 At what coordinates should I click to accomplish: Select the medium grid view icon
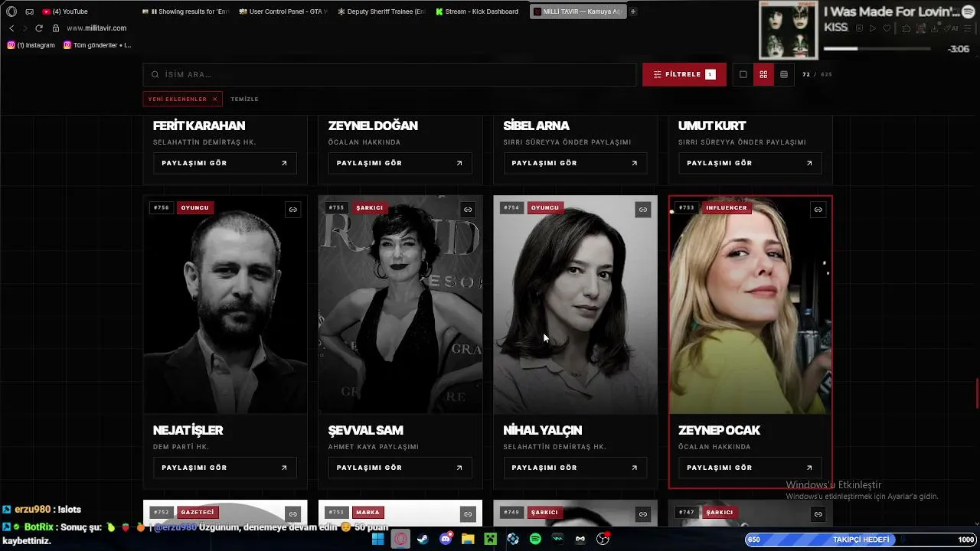(x=763, y=74)
